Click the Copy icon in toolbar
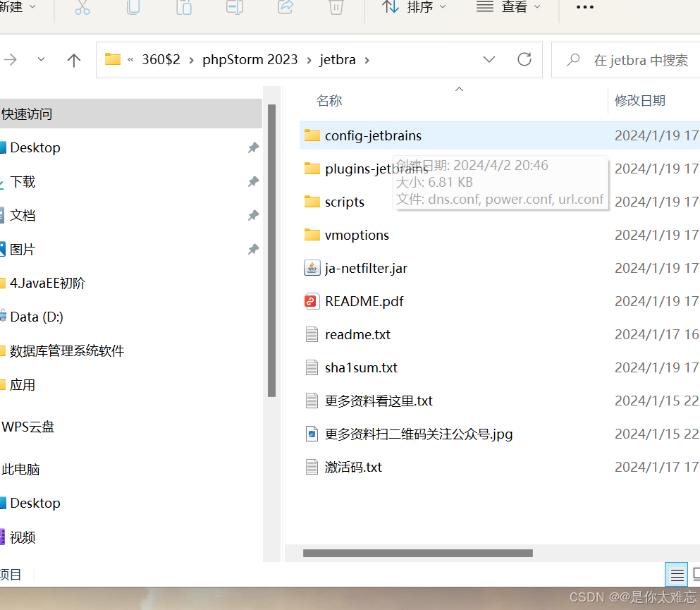Image resolution: width=700 pixels, height=610 pixels. (x=133, y=7)
